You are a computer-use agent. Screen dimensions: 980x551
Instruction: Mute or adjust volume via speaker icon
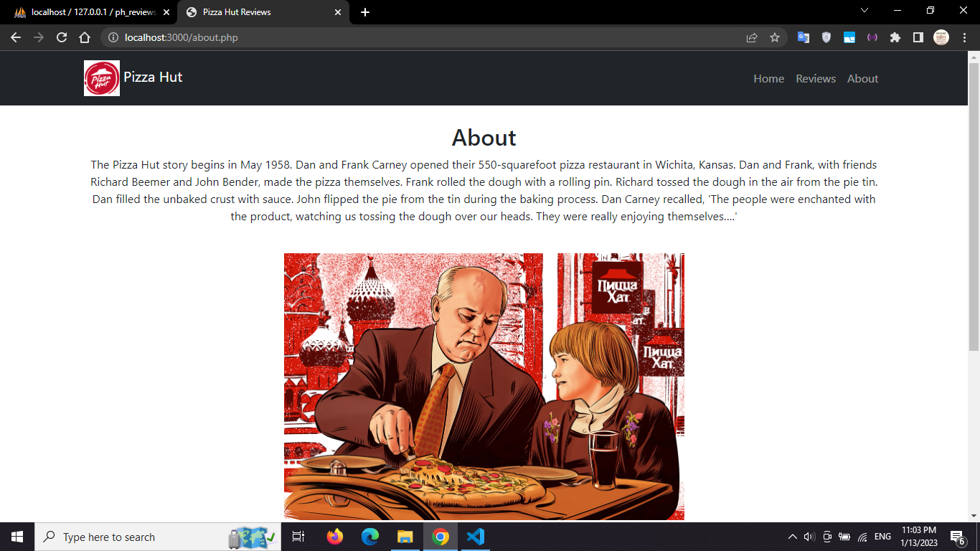click(809, 537)
